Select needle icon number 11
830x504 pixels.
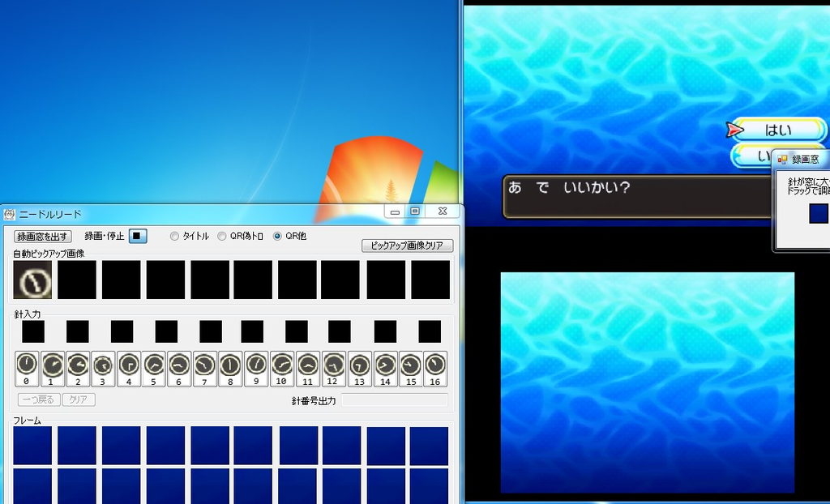point(307,369)
